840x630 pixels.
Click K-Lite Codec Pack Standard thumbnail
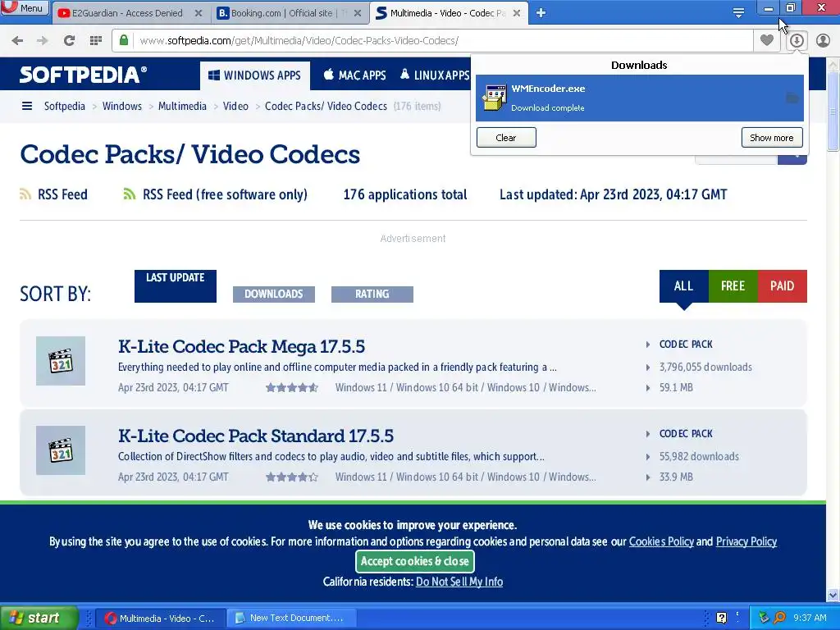[61, 450]
